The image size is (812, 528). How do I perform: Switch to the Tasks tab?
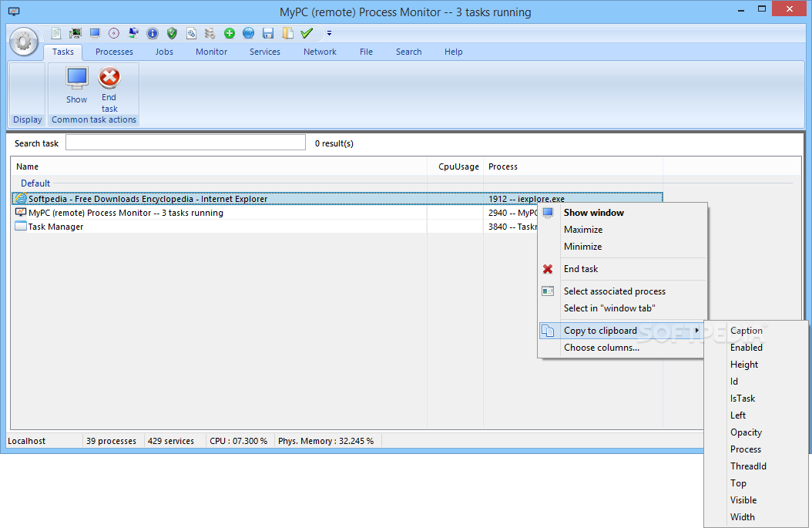62,52
